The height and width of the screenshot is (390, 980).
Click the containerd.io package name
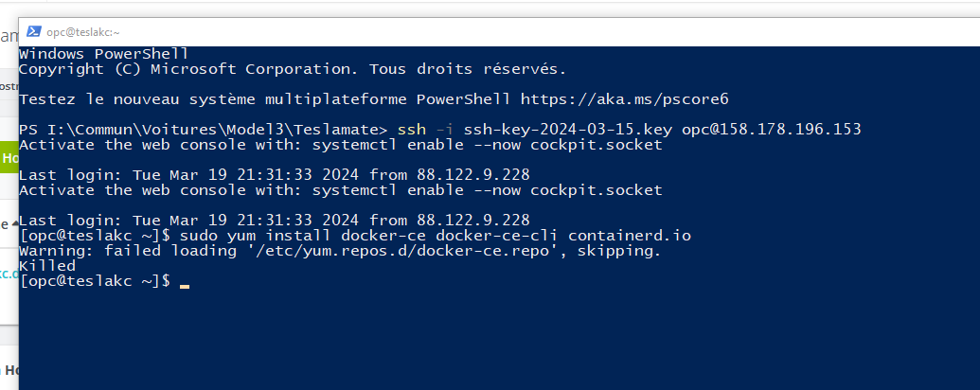coord(630,237)
